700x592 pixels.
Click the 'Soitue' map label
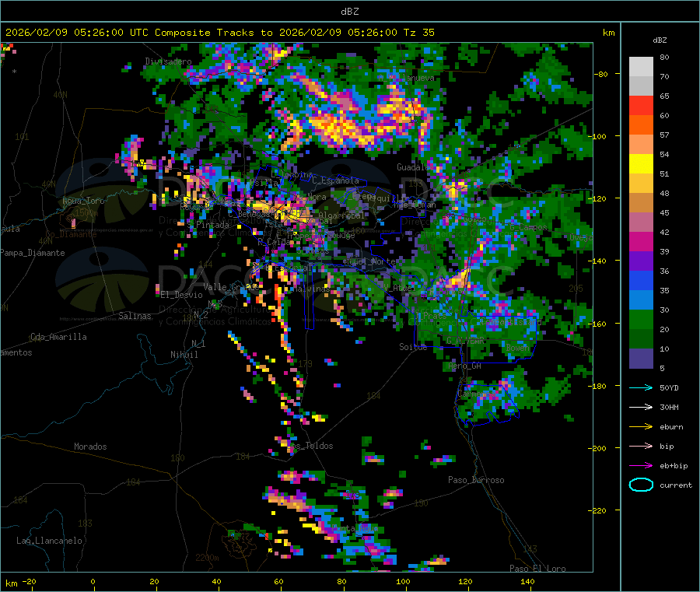tap(413, 346)
